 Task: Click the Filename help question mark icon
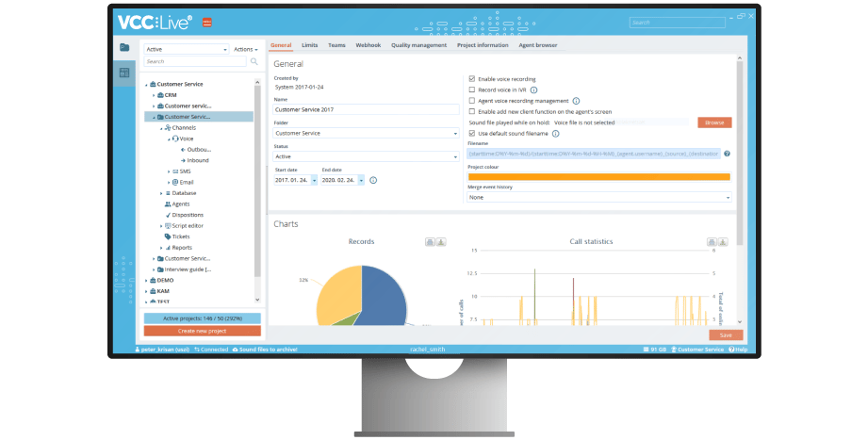pos(727,153)
